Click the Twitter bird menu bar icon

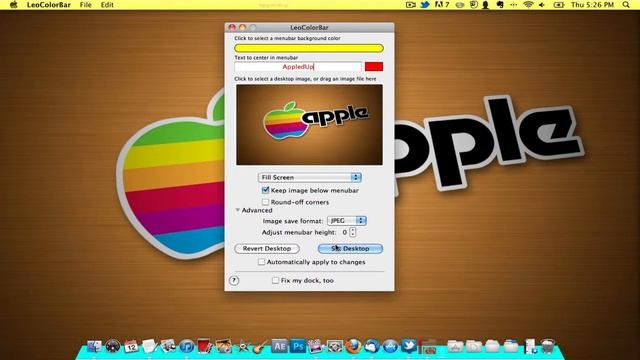[x=425, y=5]
